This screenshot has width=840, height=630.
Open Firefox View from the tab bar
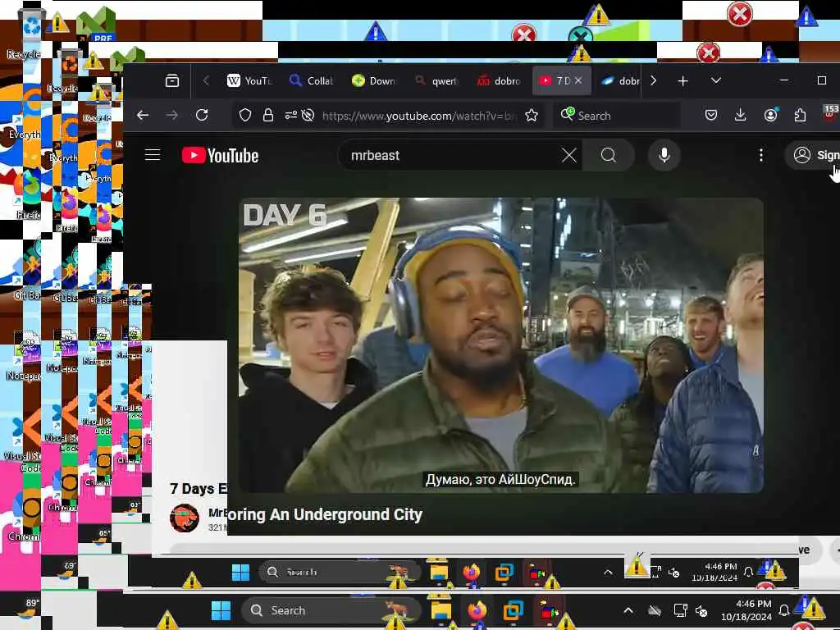[x=172, y=81]
